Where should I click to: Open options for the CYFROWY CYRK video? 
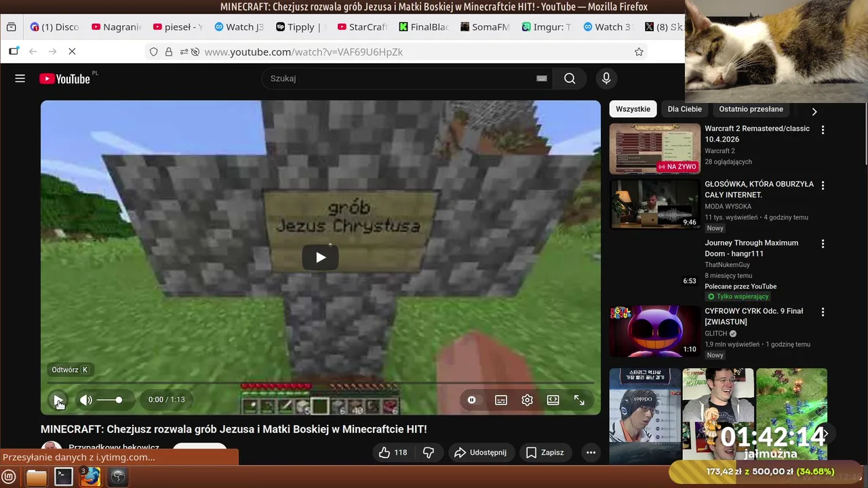pyautogui.click(x=823, y=312)
